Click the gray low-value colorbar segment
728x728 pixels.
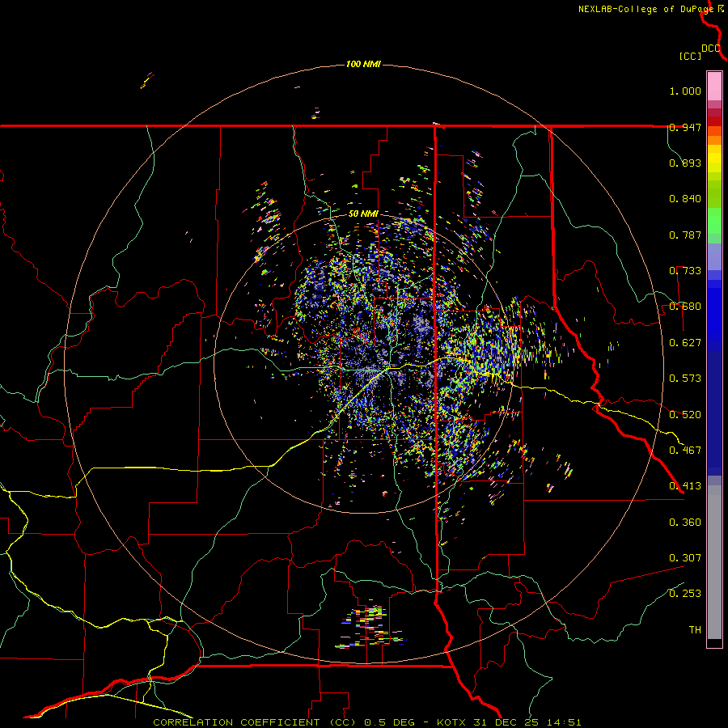point(714,562)
